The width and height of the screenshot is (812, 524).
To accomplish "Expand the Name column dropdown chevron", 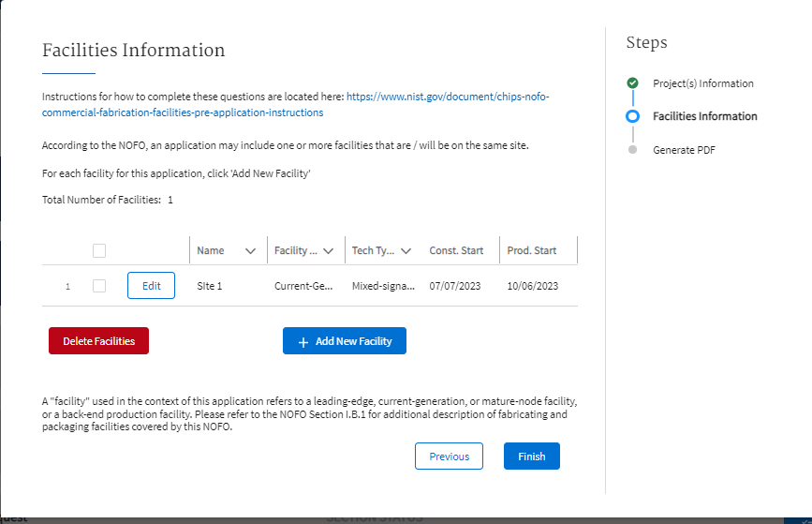I will click(250, 251).
